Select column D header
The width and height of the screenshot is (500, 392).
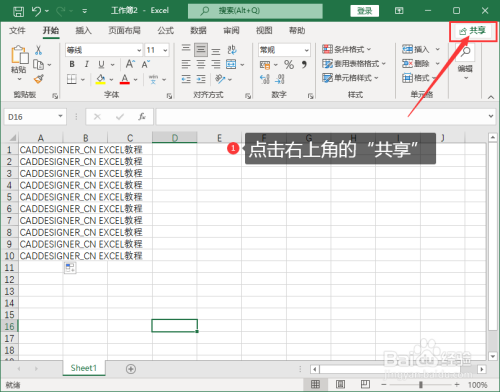pos(175,138)
